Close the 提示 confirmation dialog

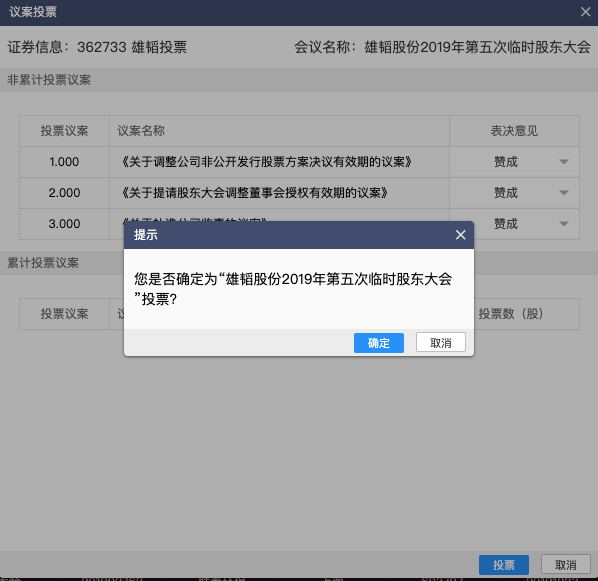pyautogui.click(x=460, y=235)
